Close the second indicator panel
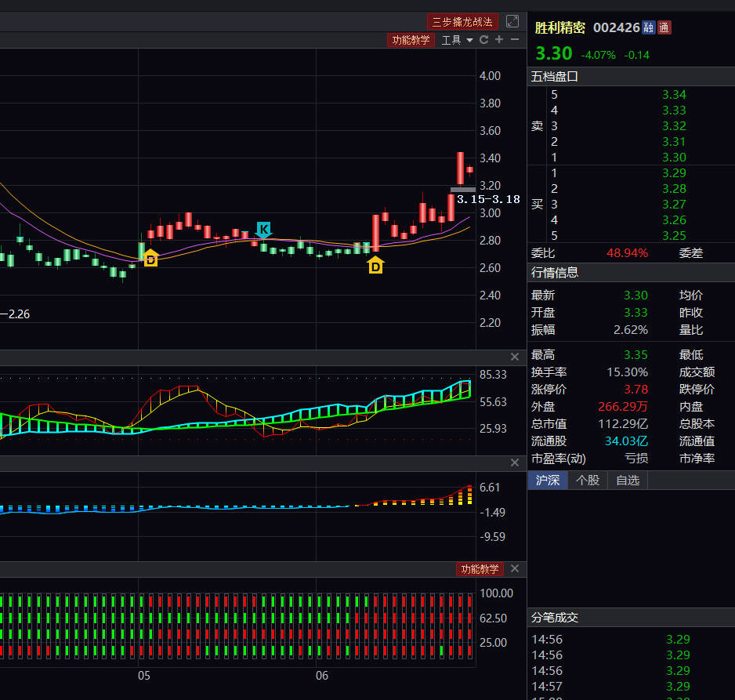The width and height of the screenshot is (735, 700). [515, 357]
